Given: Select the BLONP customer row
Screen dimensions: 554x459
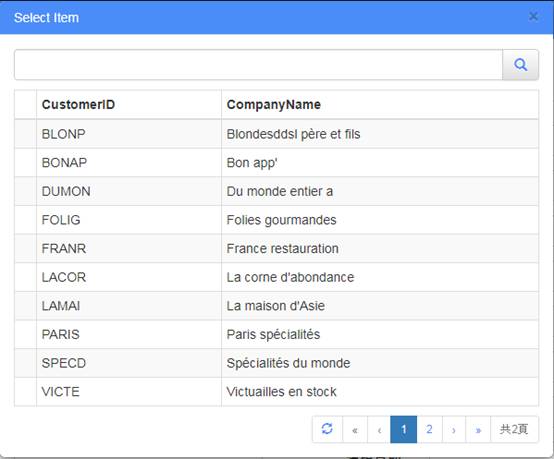Looking at the screenshot, I should (x=277, y=134).
